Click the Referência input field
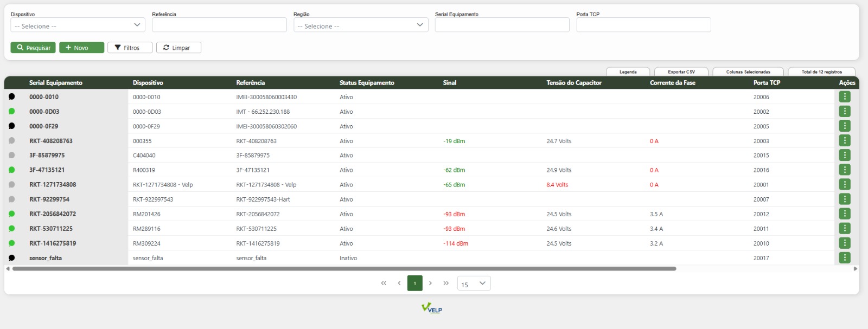This screenshot has height=329, width=868. 219,25
